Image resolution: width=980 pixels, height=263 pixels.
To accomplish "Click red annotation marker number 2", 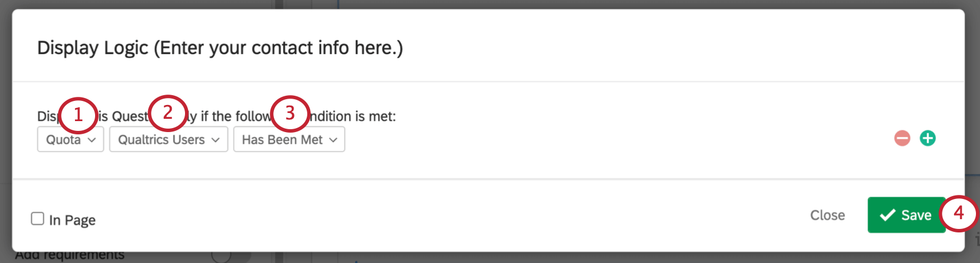I will [x=168, y=112].
